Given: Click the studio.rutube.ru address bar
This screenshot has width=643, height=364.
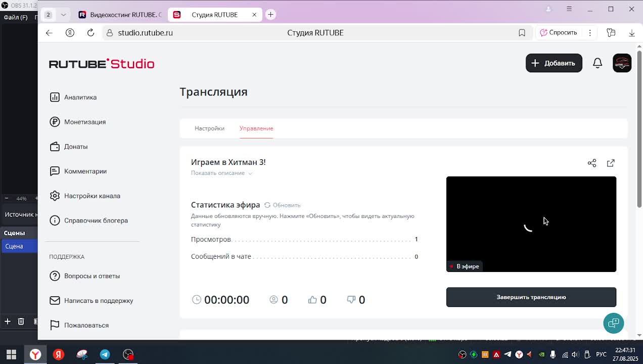Looking at the screenshot, I should (145, 32).
